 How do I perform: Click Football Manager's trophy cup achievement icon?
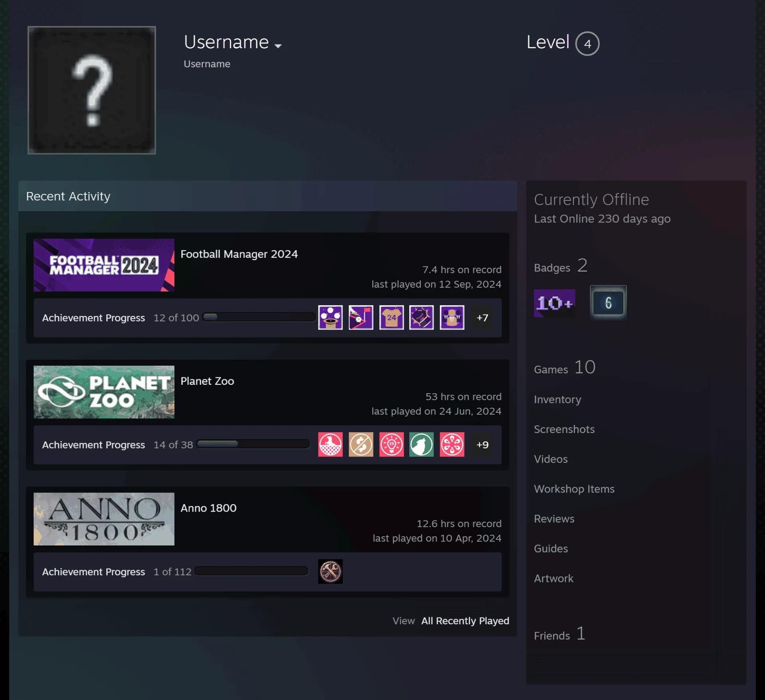coord(452,318)
